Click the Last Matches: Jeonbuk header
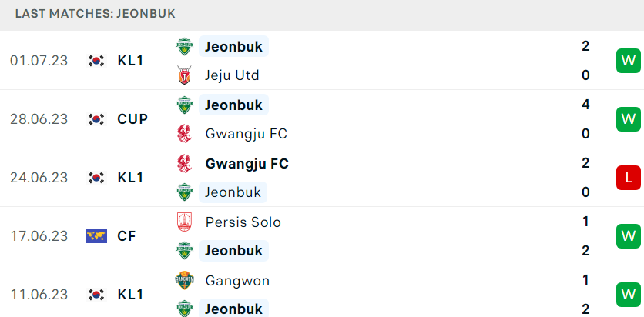 (96, 14)
